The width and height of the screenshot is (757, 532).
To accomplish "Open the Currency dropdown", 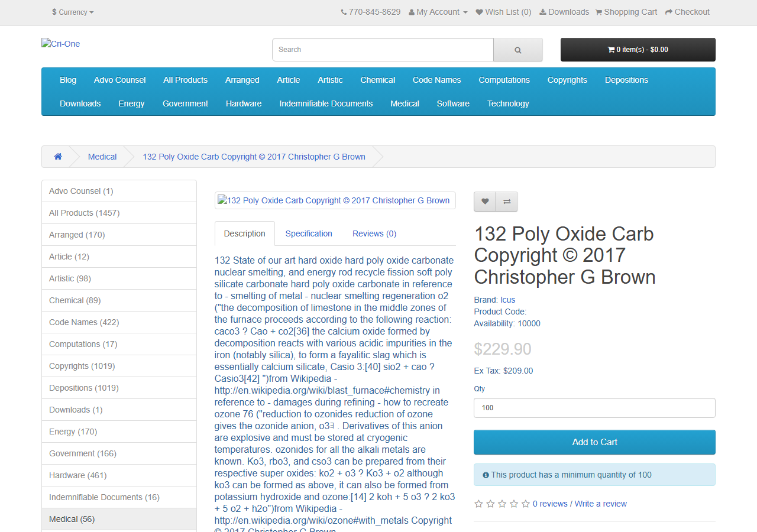I will tap(73, 12).
